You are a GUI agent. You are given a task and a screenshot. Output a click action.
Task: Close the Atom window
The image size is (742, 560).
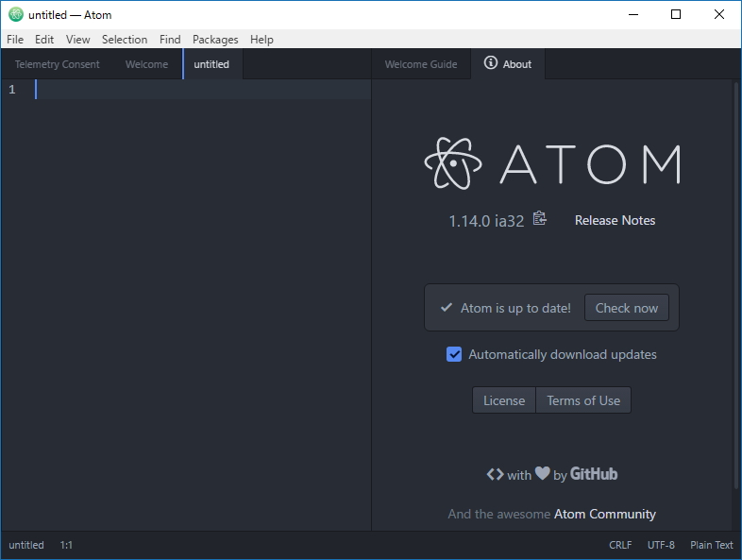718,14
